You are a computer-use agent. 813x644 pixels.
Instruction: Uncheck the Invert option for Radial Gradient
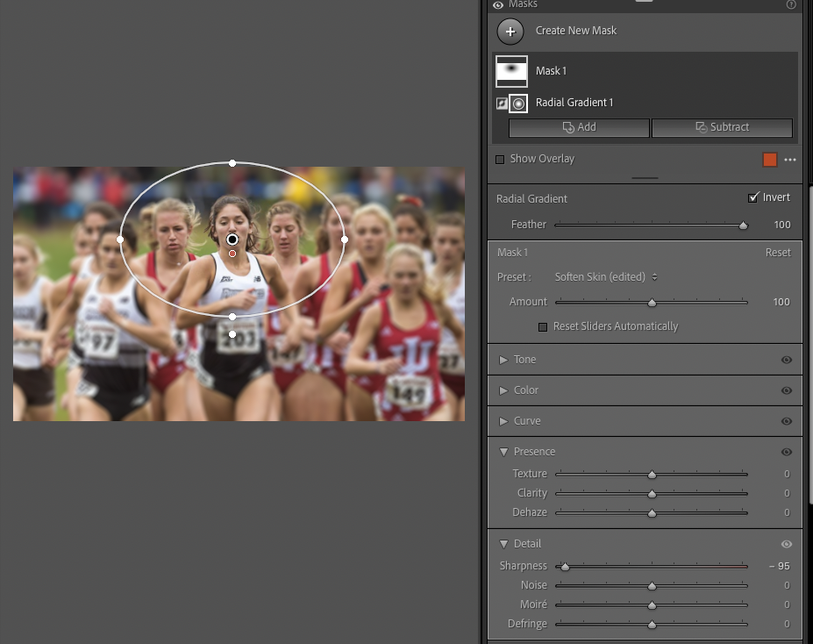pyautogui.click(x=752, y=197)
